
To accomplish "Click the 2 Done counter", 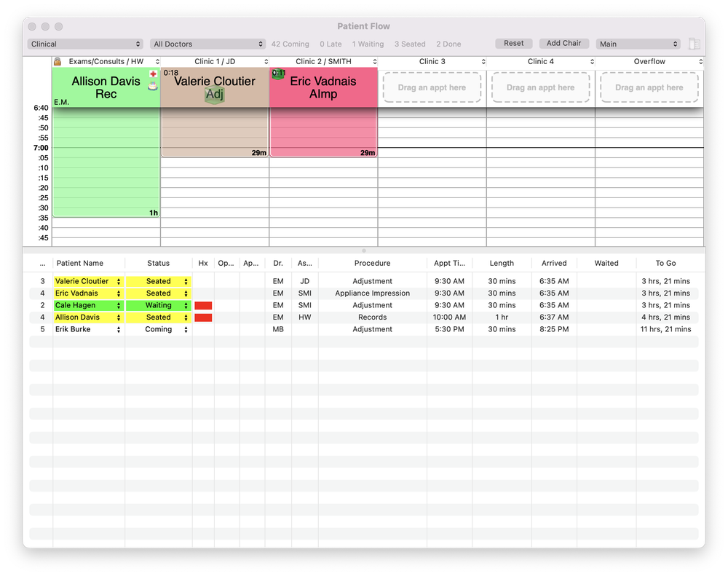I will click(x=448, y=44).
